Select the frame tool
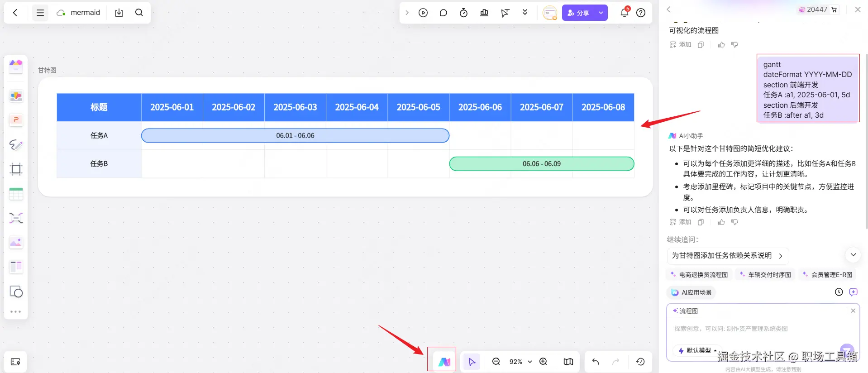This screenshot has height=373, width=868. click(x=16, y=169)
